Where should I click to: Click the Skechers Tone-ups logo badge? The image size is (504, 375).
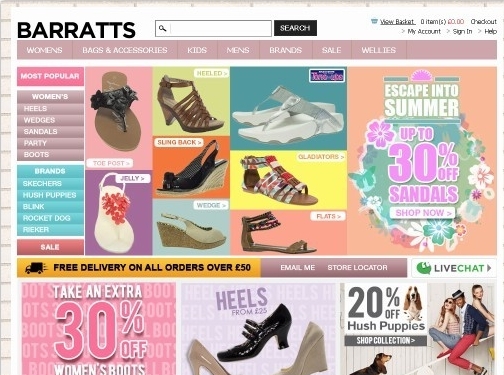click(x=326, y=76)
